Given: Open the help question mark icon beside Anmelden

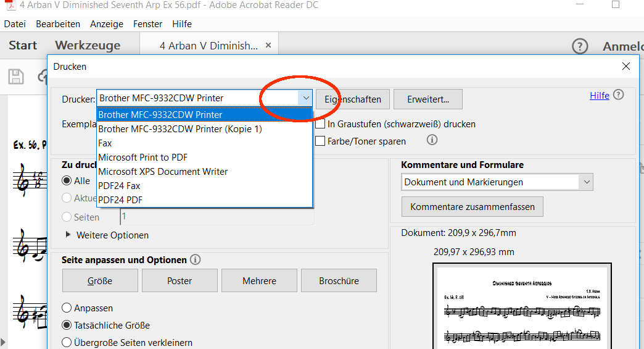Looking at the screenshot, I should [x=580, y=46].
